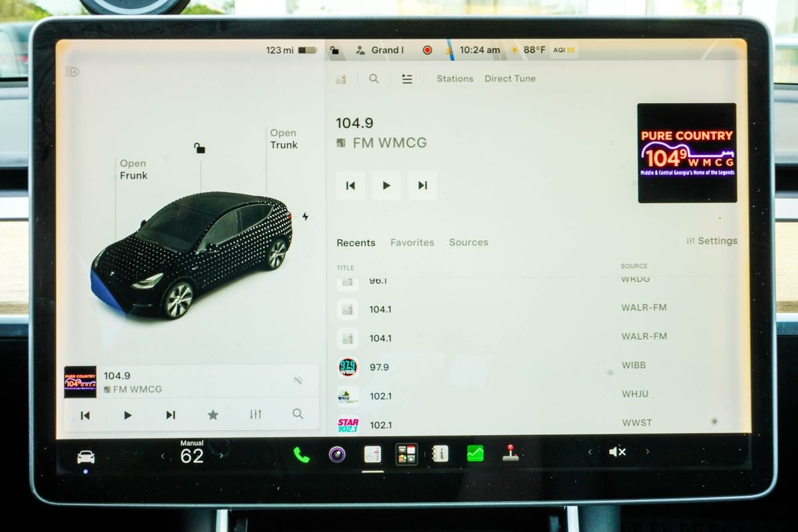Open the Grand I driver profile
This screenshot has width=798, height=532.
pos(380,50)
